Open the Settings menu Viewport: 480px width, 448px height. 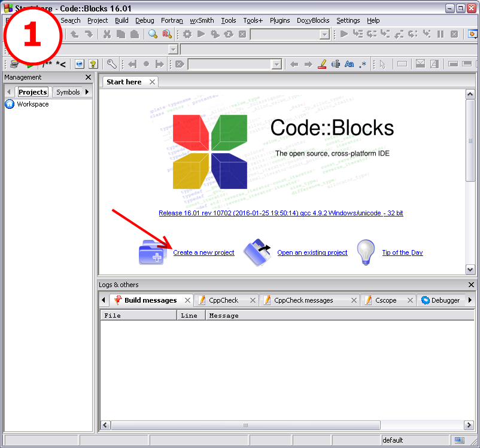point(348,20)
